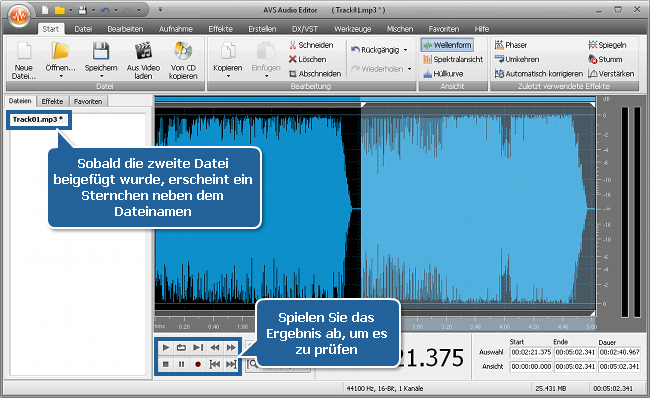Click the yellow folder icon in quick access toolbar
The width and height of the screenshot is (650, 398).
tap(60, 10)
